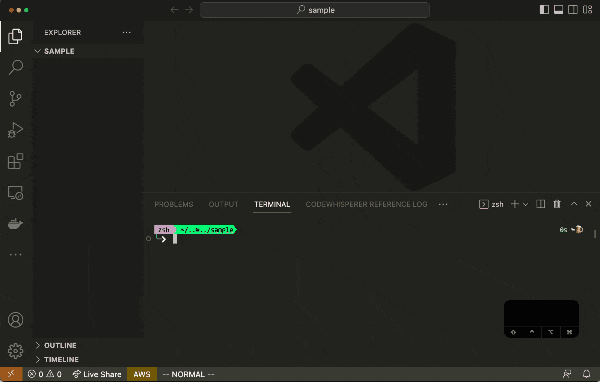Close the bottom panel
Screen dimensions: 600x382
589,204
